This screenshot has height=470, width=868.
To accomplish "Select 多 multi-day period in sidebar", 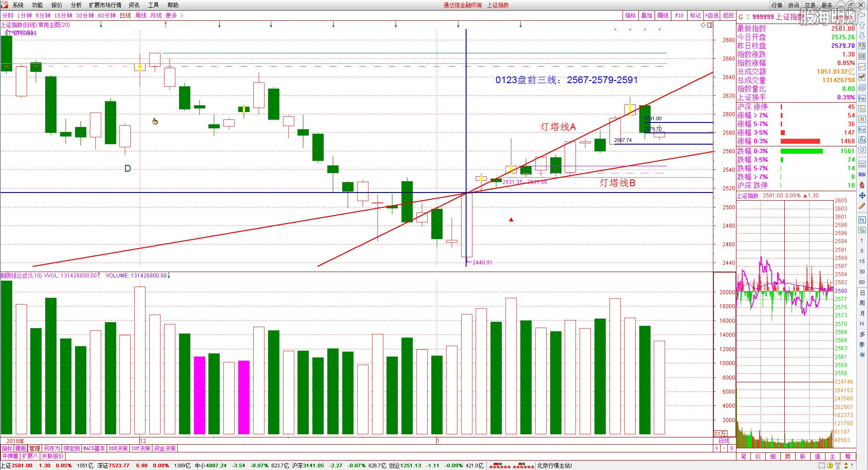I will point(862,334).
